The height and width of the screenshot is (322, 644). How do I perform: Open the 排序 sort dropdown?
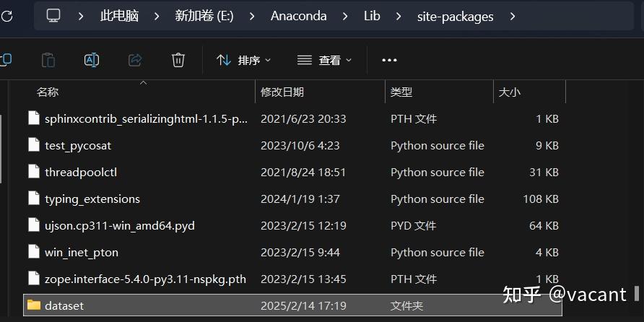coord(244,61)
